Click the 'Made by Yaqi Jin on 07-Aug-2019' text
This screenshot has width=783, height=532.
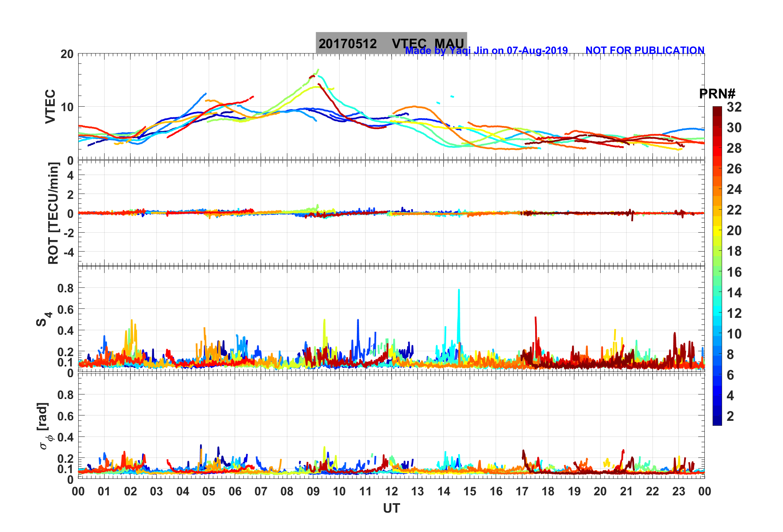click(x=487, y=50)
